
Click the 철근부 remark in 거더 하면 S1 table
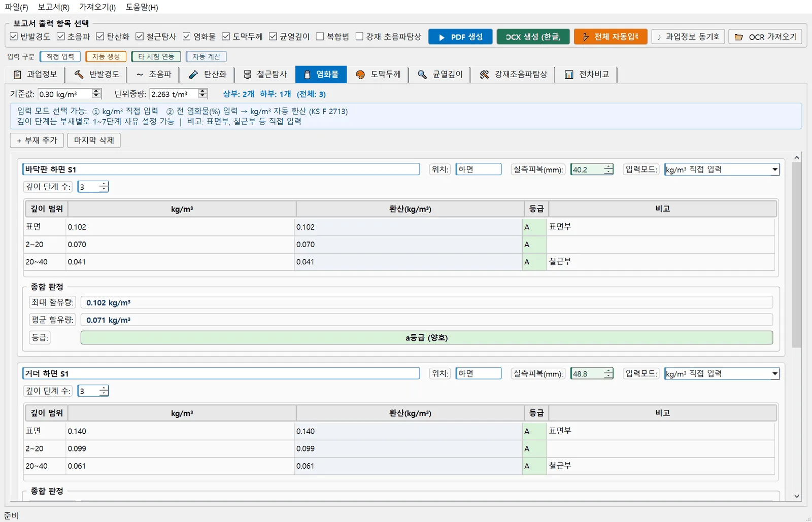point(661,466)
